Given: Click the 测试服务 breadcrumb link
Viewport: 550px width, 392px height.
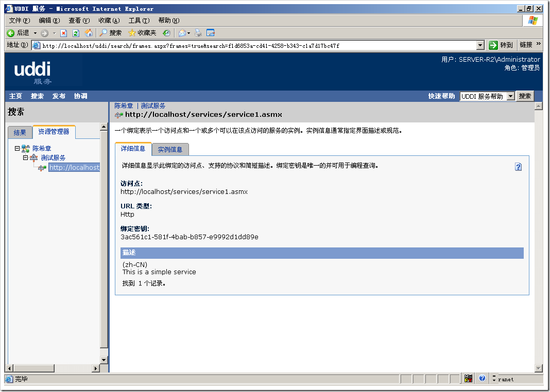Looking at the screenshot, I should point(153,106).
